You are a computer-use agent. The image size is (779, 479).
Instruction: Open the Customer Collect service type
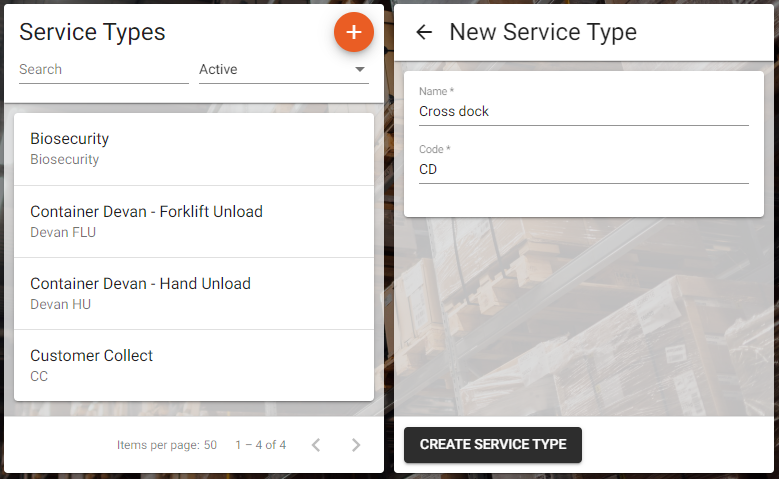click(x=194, y=366)
